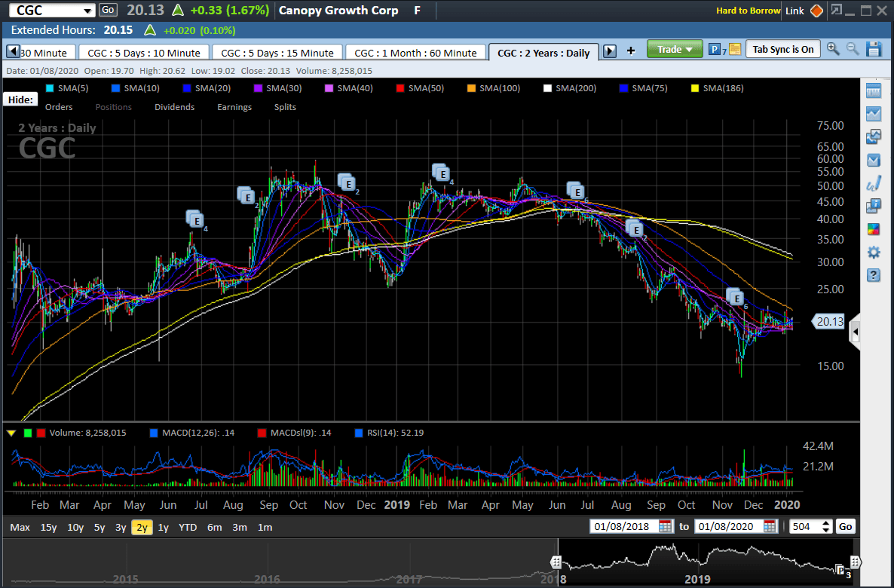Click the earnings E marker near November 2019
This screenshot has width=894, height=588.
click(736, 298)
